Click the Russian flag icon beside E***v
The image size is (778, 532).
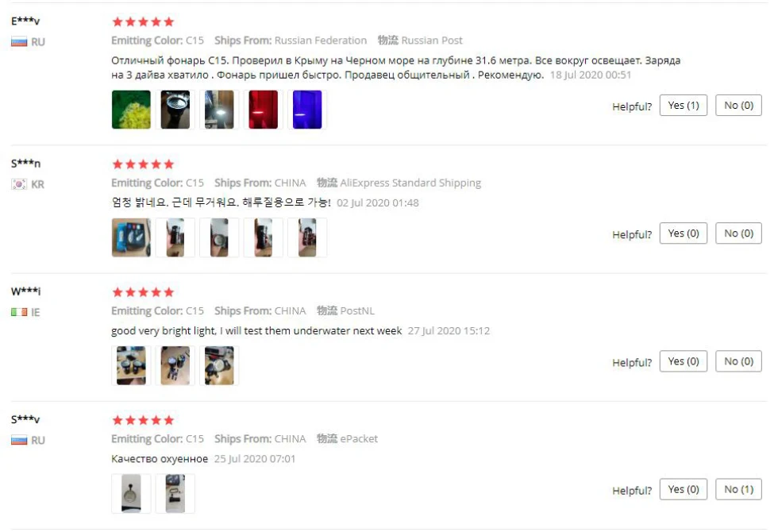click(19, 41)
